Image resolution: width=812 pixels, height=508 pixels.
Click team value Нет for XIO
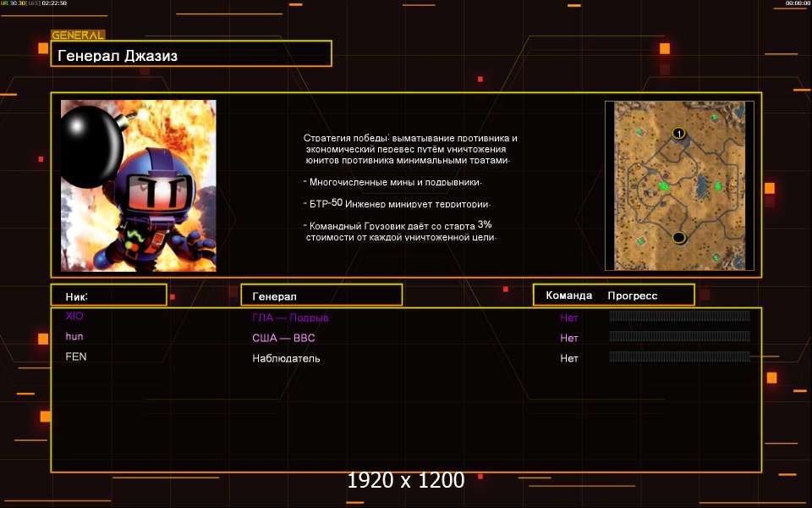point(568,317)
